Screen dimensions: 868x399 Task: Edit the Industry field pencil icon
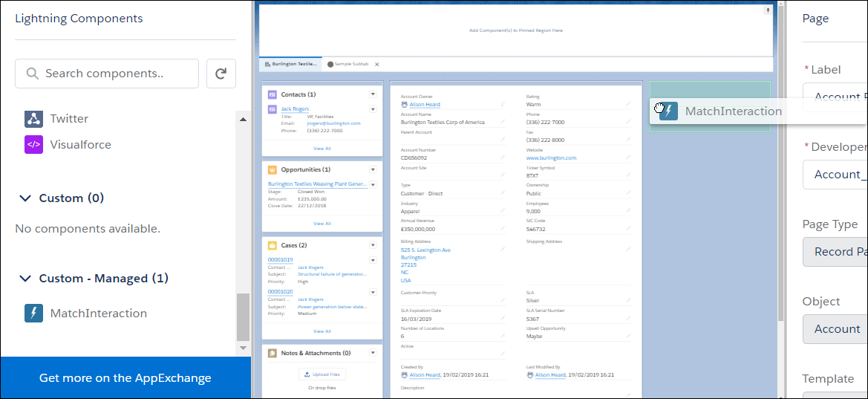tap(503, 210)
